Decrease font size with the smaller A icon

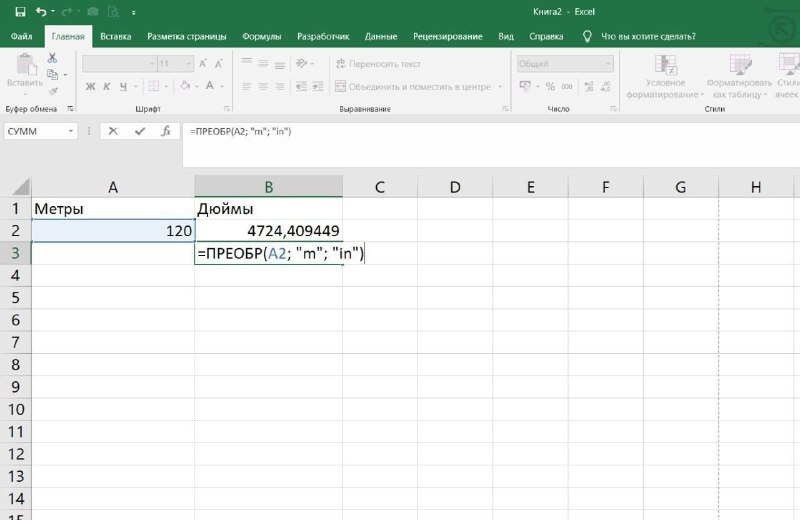pos(219,64)
